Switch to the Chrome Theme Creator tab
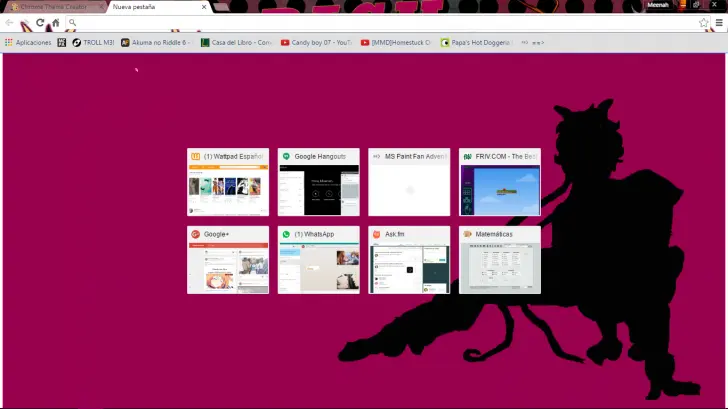 [x=50, y=6]
